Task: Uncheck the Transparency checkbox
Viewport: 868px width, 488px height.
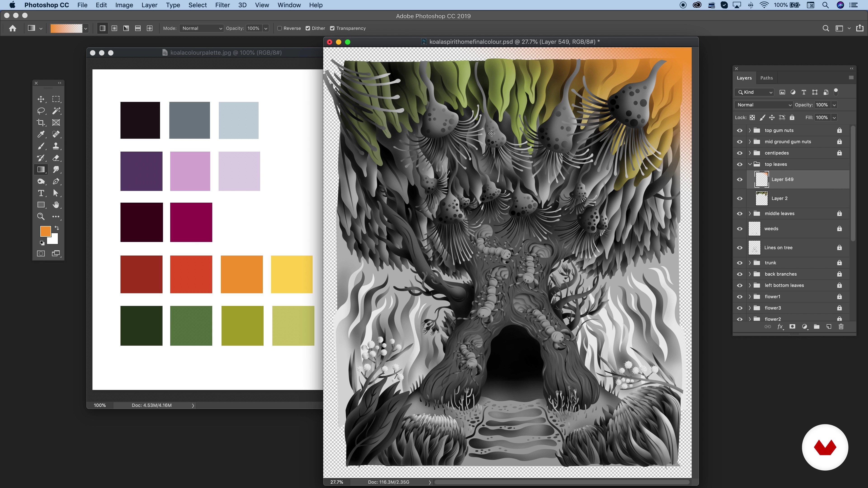Action: tap(332, 28)
